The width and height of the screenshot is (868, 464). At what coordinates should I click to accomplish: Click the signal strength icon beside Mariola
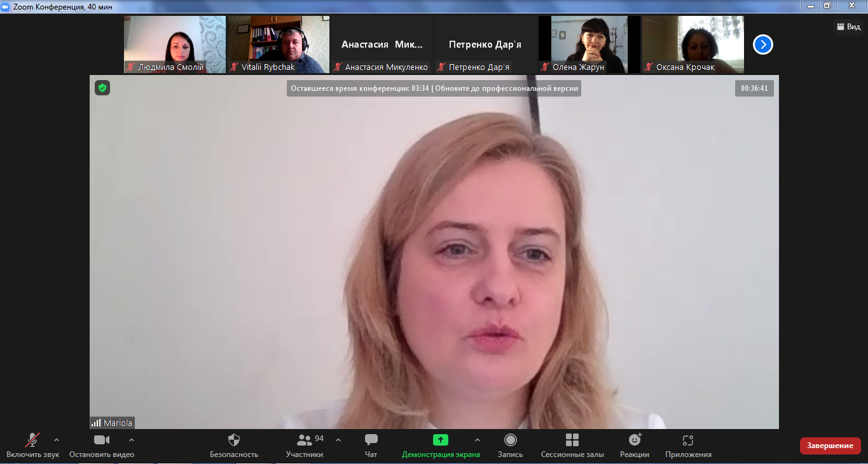click(96, 423)
